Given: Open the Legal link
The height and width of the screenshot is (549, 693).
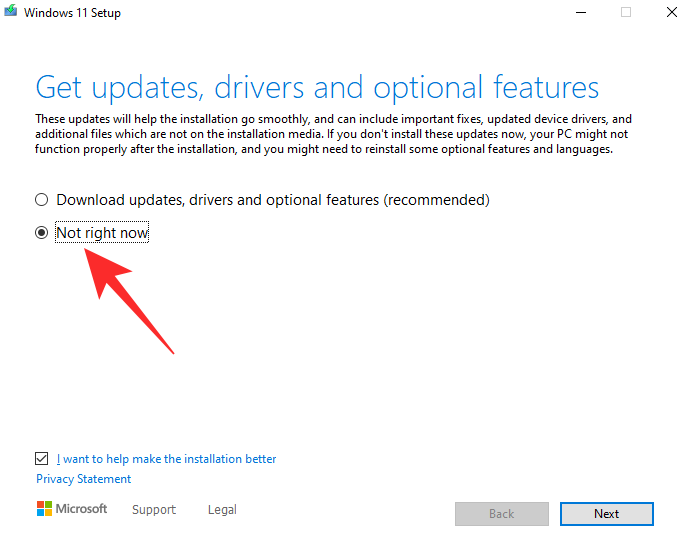Looking at the screenshot, I should 222,510.
